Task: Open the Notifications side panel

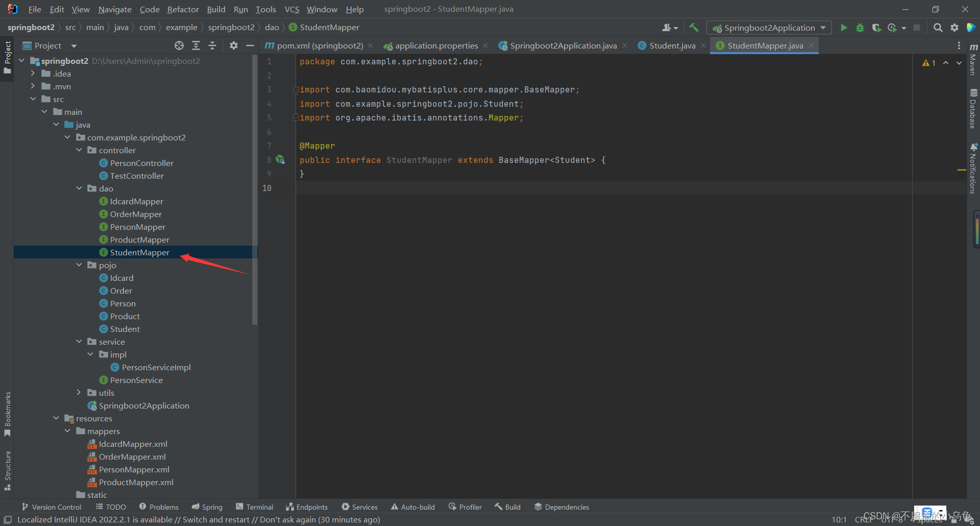Action: [x=973, y=169]
